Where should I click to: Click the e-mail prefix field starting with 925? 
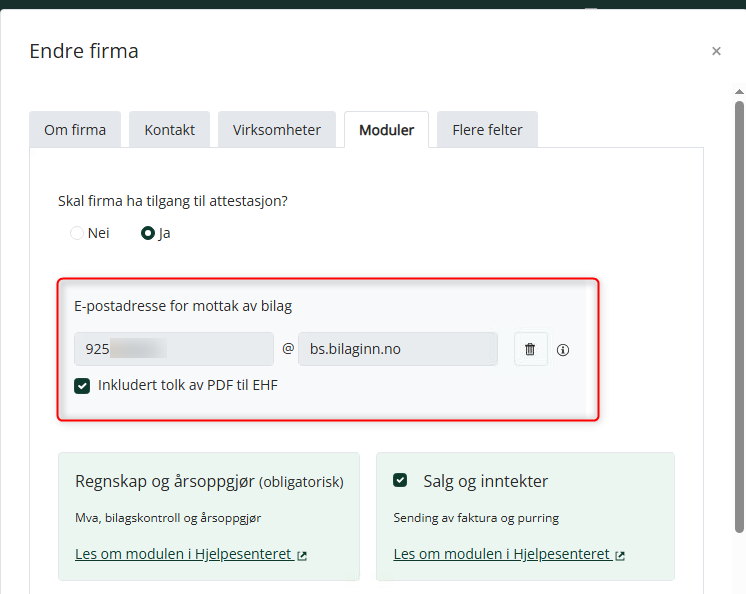174,349
